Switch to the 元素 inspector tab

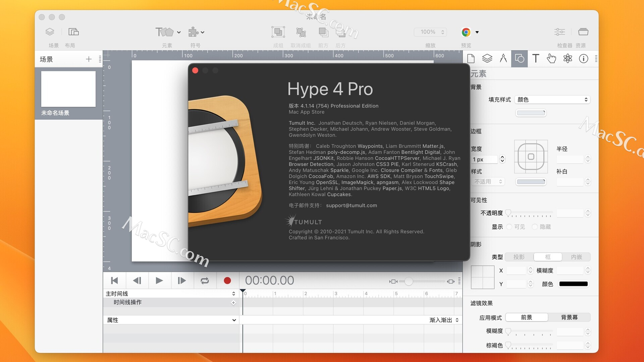coord(519,59)
